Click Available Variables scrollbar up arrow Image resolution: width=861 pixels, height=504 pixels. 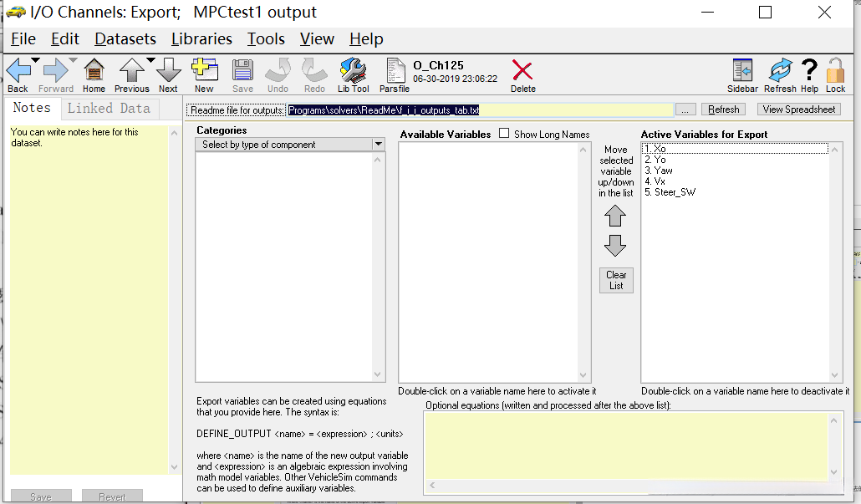tap(583, 150)
